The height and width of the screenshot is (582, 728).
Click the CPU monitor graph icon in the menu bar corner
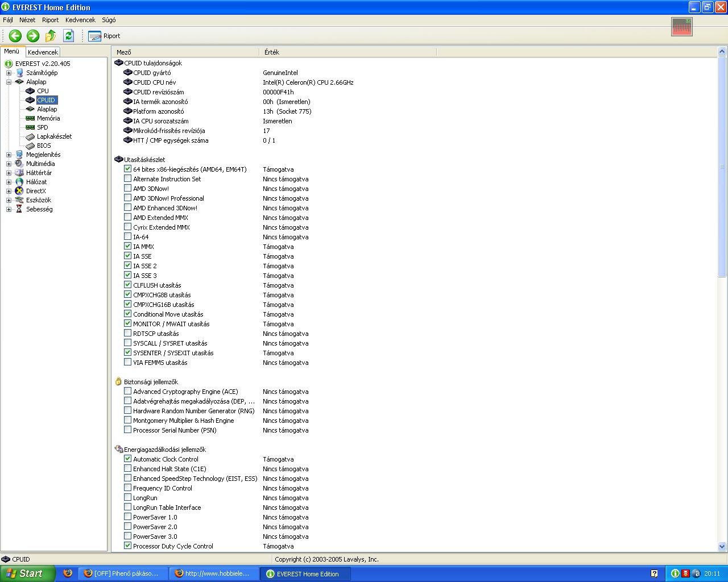coord(681,26)
